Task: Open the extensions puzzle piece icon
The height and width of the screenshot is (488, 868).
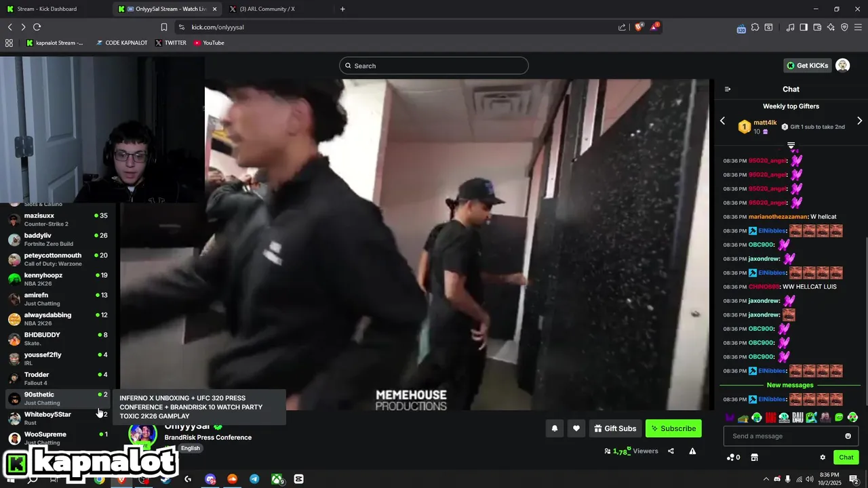Action: pos(755,27)
